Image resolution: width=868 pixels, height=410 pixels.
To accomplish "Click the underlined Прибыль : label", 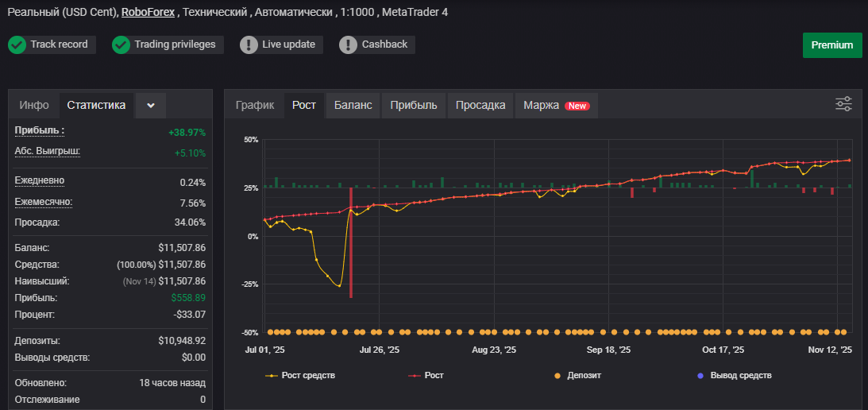I will [x=40, y=131].
